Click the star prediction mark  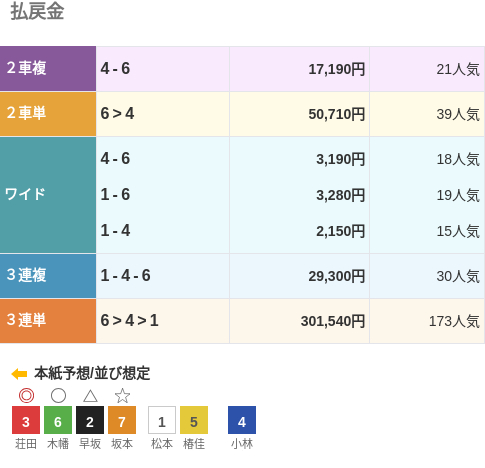pyautogui.click(x=122, y=396)
